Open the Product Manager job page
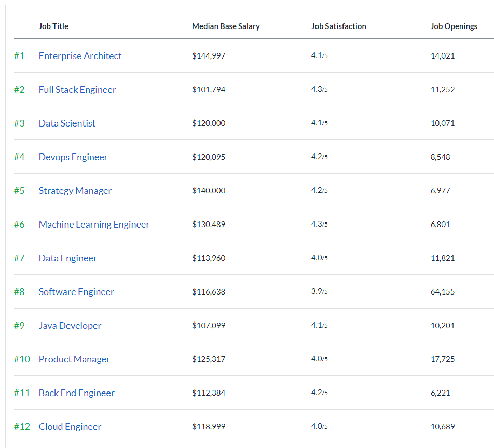 [x=74, y=359]
